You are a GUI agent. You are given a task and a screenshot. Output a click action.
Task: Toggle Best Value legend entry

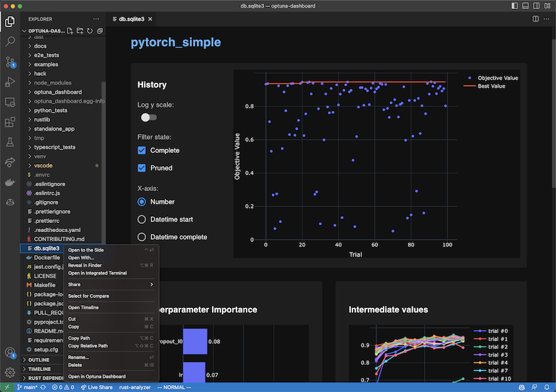(484, 86)
